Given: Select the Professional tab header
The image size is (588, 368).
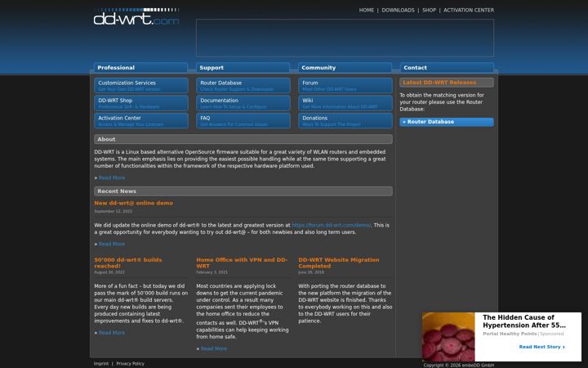Looking at the screenshot, I should [x=141, y=68].
